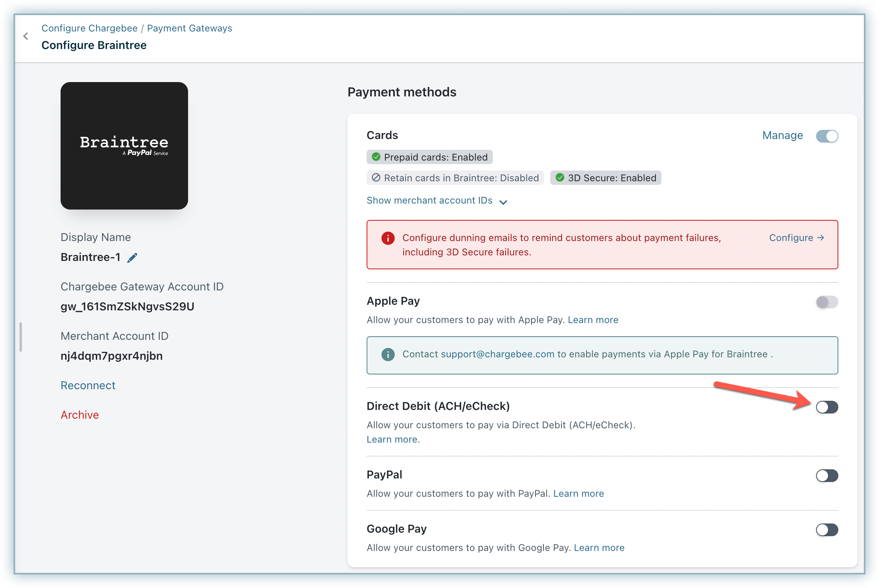
Task: Go to the Configure Chargebee breadcrumb
Action: click(x=89, y=28)
